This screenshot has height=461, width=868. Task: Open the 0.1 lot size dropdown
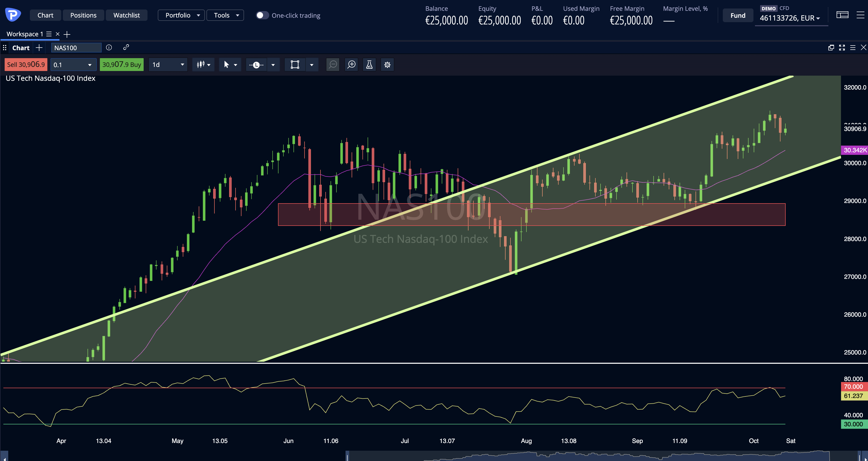coord(73,65)
